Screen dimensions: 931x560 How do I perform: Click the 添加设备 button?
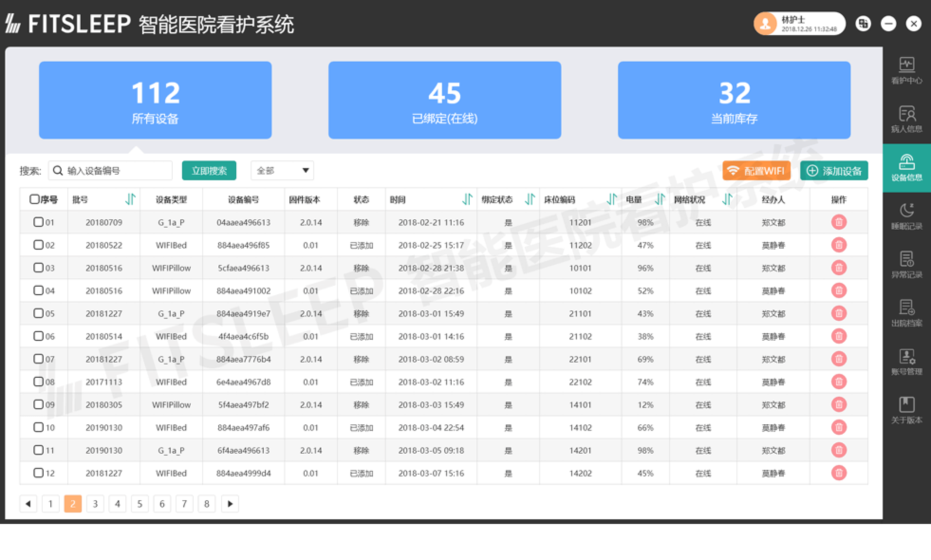tap(834, 171)
